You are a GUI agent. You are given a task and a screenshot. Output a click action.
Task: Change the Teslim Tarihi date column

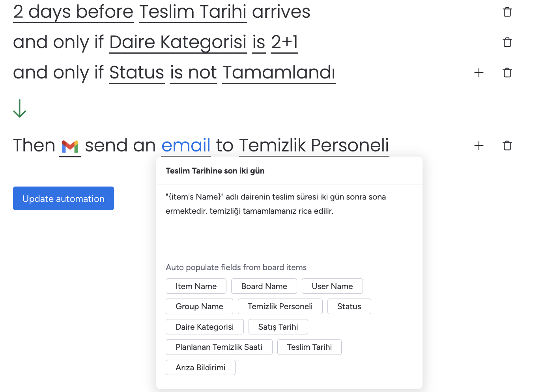click(x=193, y=12)
